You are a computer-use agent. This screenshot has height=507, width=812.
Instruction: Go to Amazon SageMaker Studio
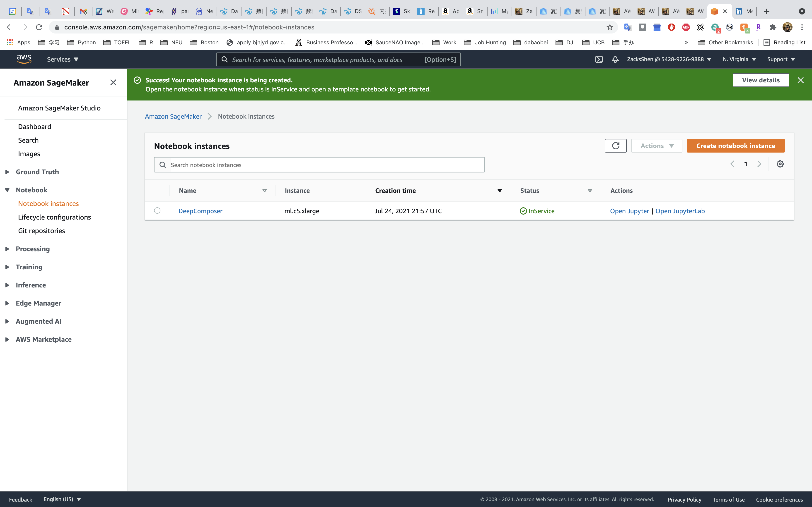tap(59, 108)
